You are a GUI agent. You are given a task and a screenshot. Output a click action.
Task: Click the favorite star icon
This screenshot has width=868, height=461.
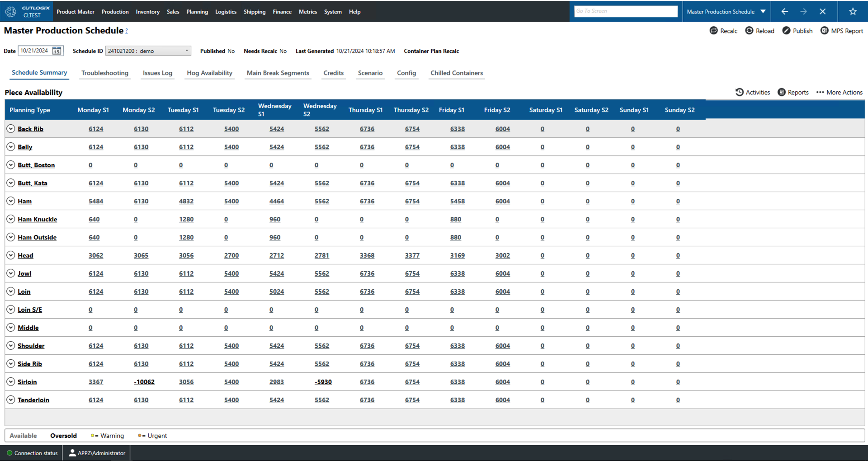[x=853, y=12]
